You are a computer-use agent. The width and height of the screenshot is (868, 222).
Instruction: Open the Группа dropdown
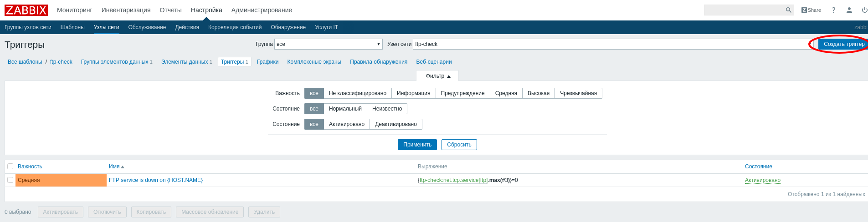pyautogui.click(x=328, y=44)
